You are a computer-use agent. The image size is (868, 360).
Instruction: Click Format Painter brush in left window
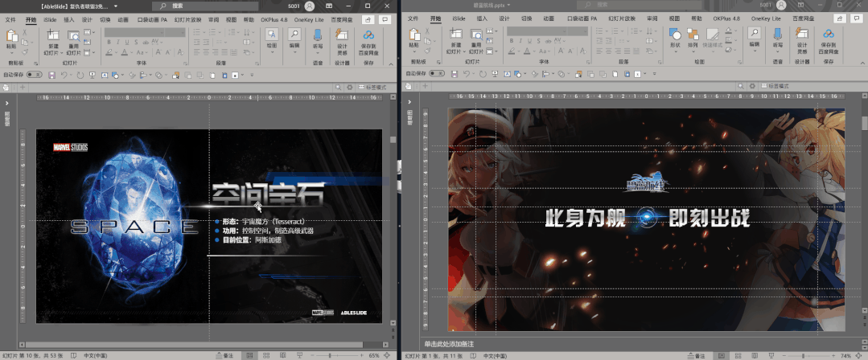[x=24, y=51]
